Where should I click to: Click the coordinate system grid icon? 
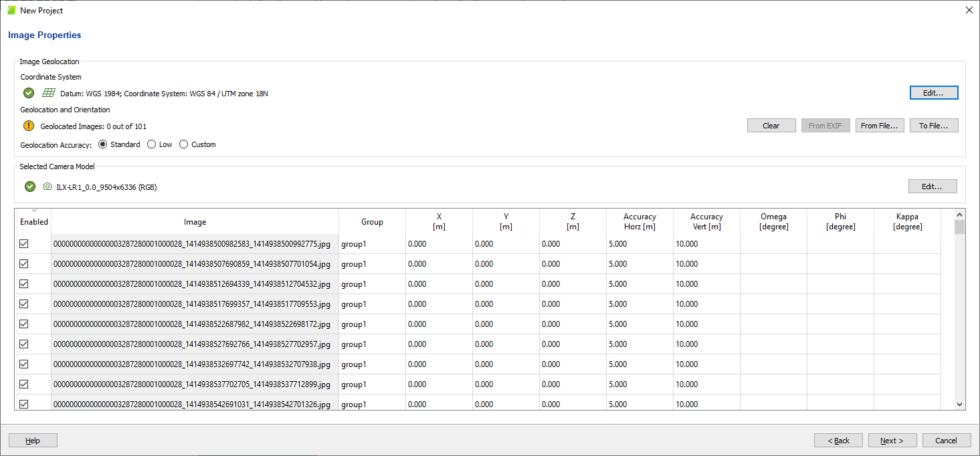pos(48,93)
